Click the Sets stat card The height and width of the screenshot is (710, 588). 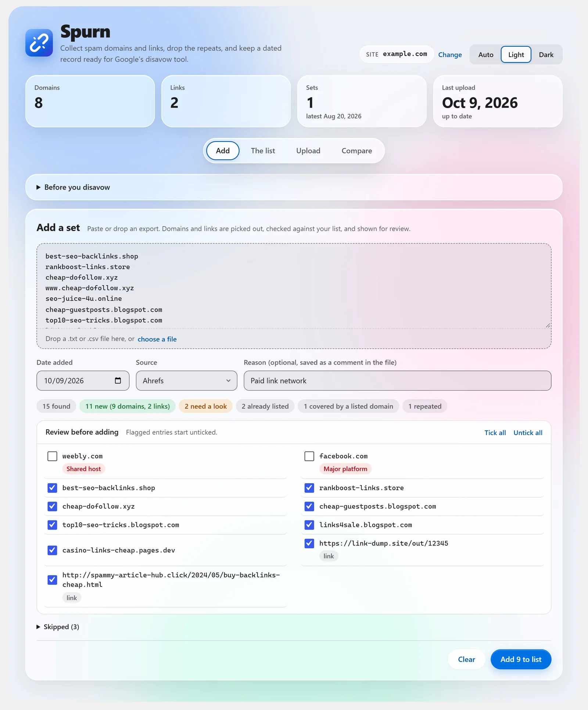click(362, 101)
